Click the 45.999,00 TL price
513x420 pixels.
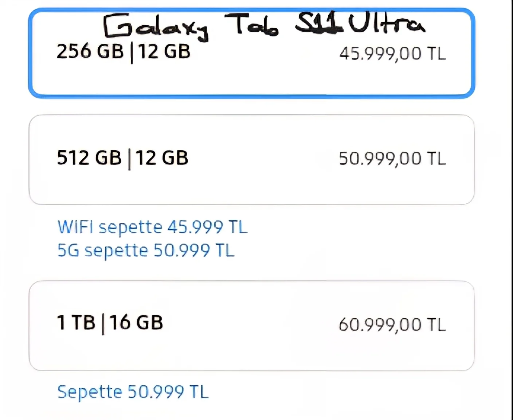point(392,54)
